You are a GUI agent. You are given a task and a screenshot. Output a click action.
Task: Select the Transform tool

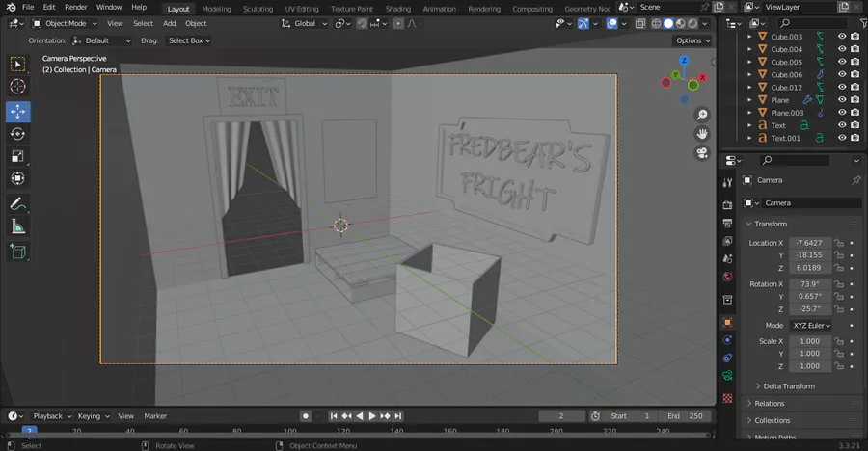click(17, 178)
